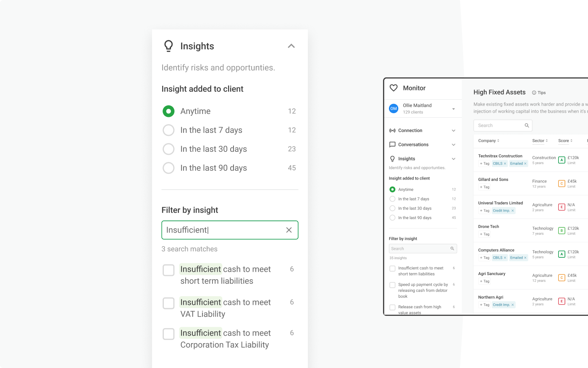
Task: Add a tag to Technitrax Construction
Action: (485, 164)
